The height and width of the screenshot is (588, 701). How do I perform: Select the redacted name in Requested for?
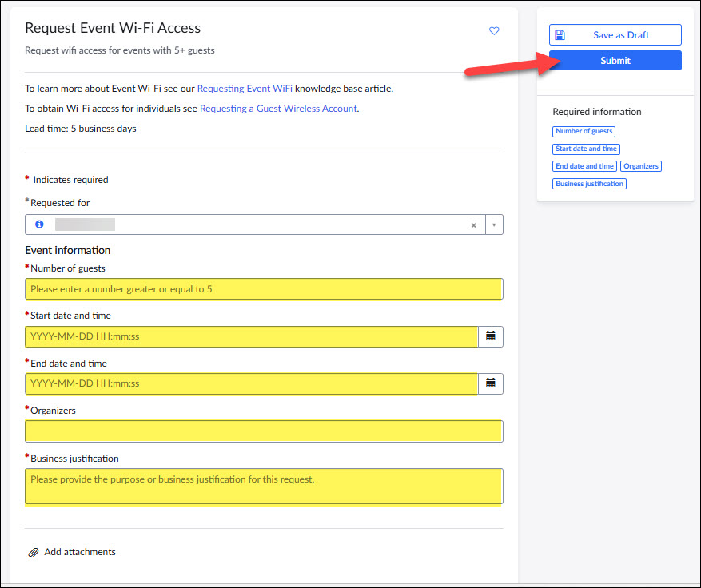click(85, 224)
